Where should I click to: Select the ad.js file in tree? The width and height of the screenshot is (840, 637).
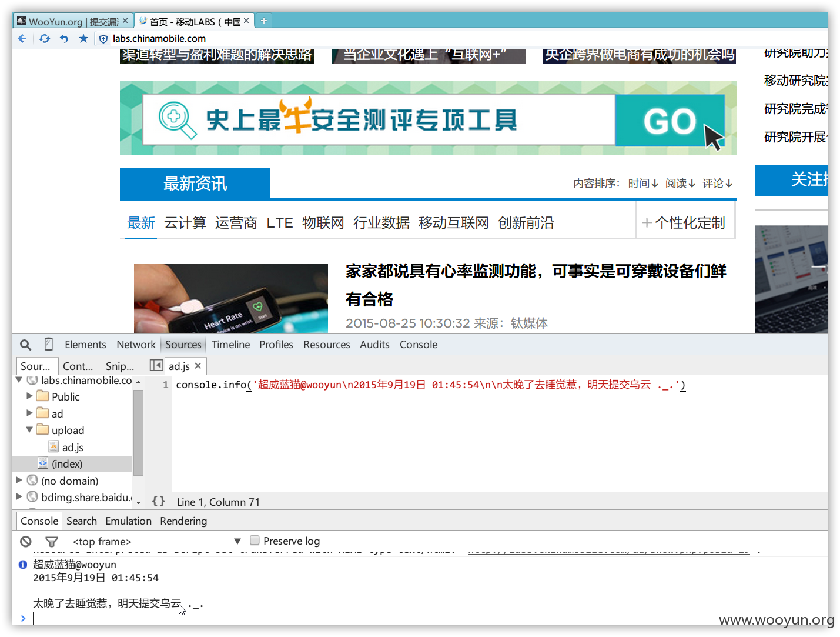coord(72,447)
